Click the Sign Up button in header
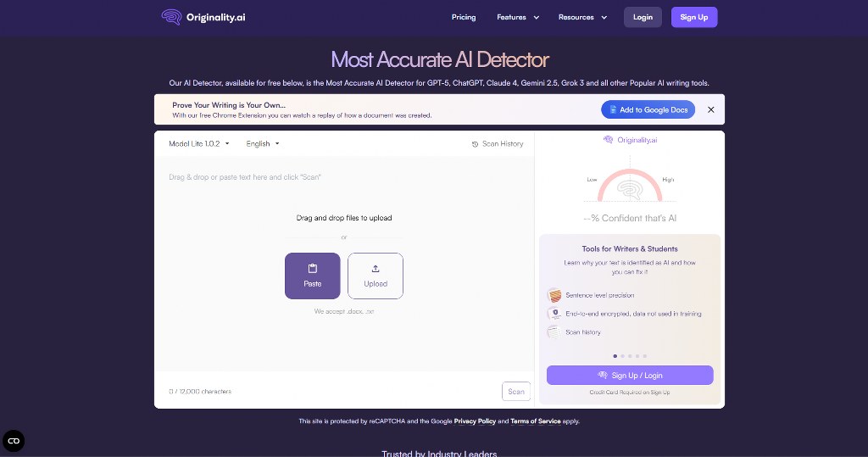 [x=694, y=17]
